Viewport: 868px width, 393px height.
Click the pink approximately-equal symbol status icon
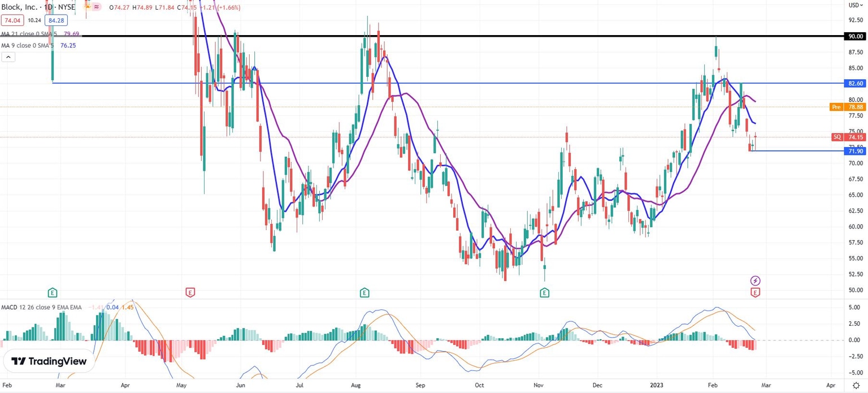pos(97,7)
